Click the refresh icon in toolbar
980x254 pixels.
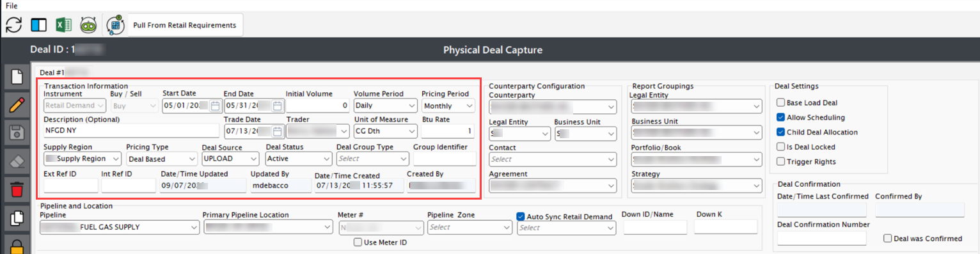coord(14,25)
